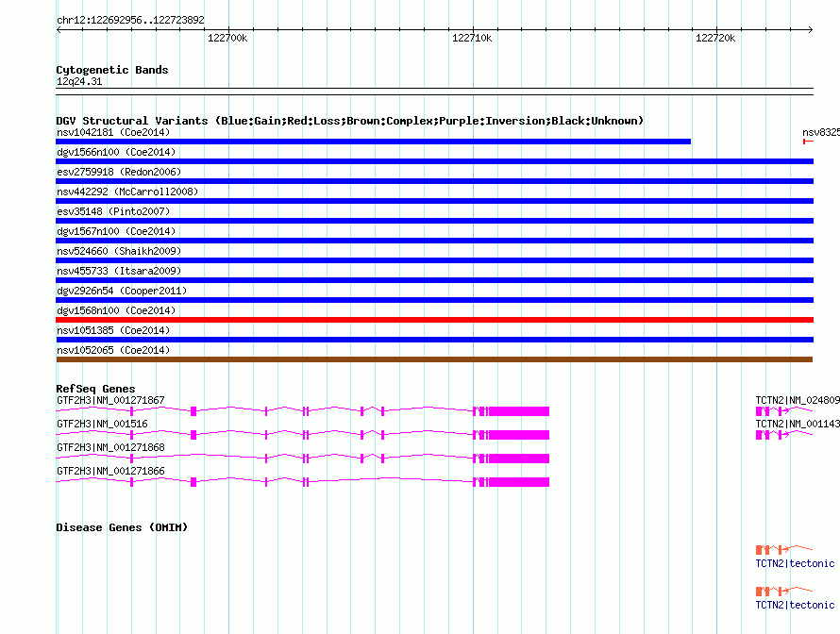Screen dimensions: 840x634
Task: Click the blue bar under esv35148
Action: [x=434, y=221]
